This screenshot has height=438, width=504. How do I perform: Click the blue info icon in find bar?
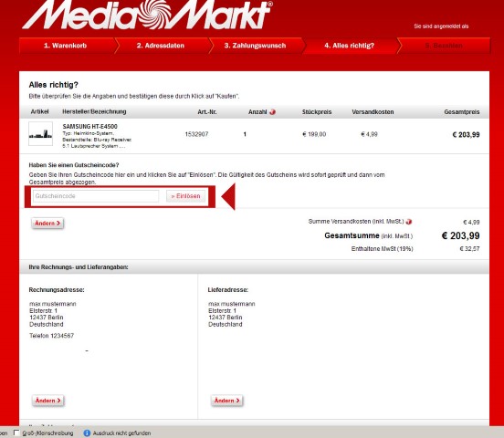pyautogui.click(x=87, y=433)
